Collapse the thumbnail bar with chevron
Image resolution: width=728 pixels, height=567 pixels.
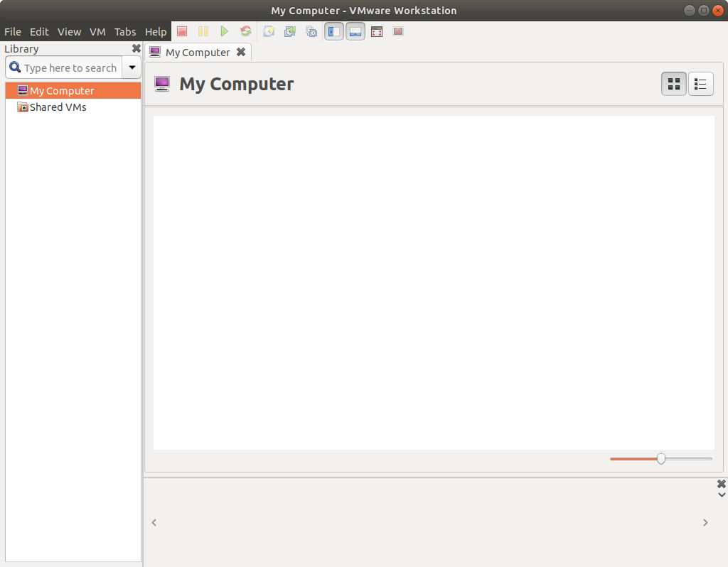(x=722, y=495)
